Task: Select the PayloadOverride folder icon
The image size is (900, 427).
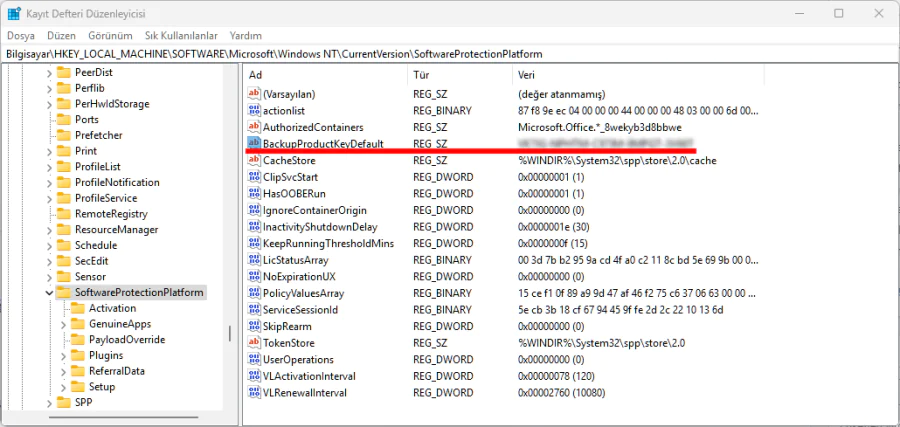Action: pyautogui.click(x=77, y=340)
